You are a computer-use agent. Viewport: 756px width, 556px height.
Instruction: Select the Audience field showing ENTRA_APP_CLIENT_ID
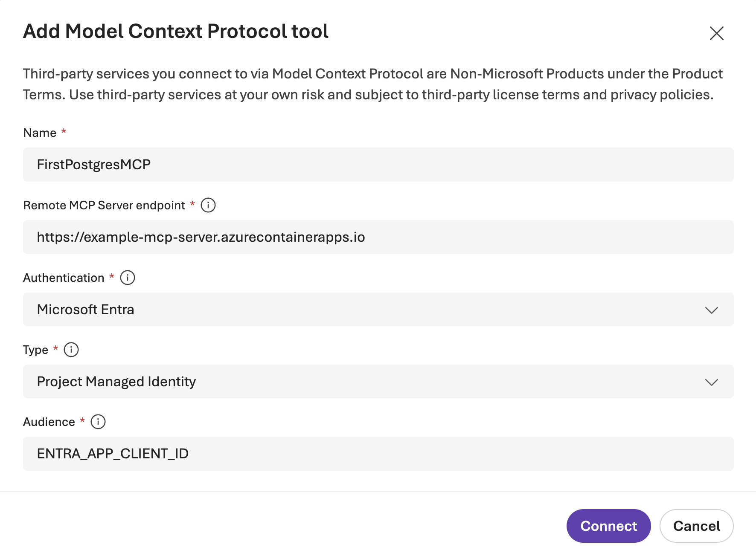(x=378, y=454)
